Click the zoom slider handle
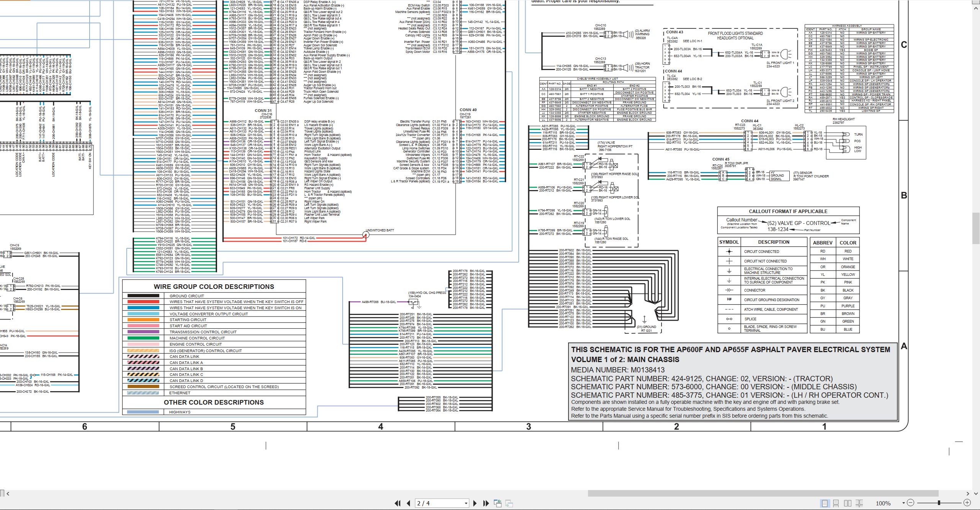The image size is (980, 510). 939,502
